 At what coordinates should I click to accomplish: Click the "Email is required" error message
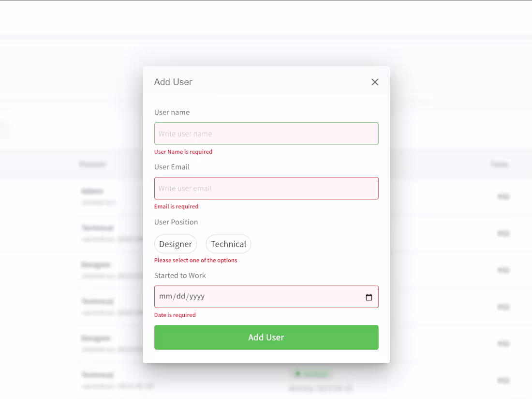[x=176, y=207]
